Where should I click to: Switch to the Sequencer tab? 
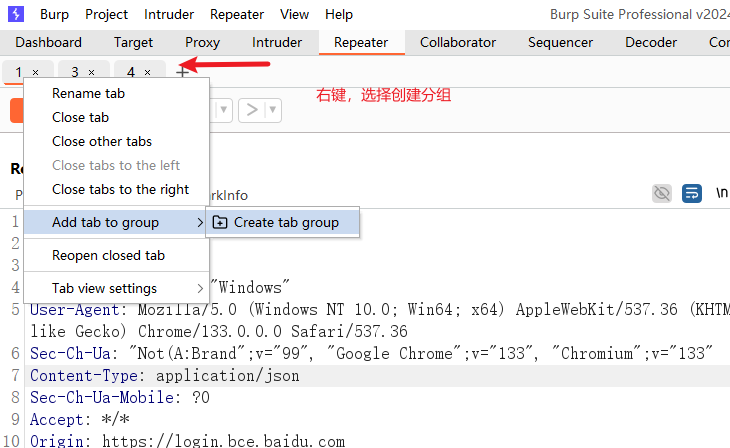coord(560,42)
